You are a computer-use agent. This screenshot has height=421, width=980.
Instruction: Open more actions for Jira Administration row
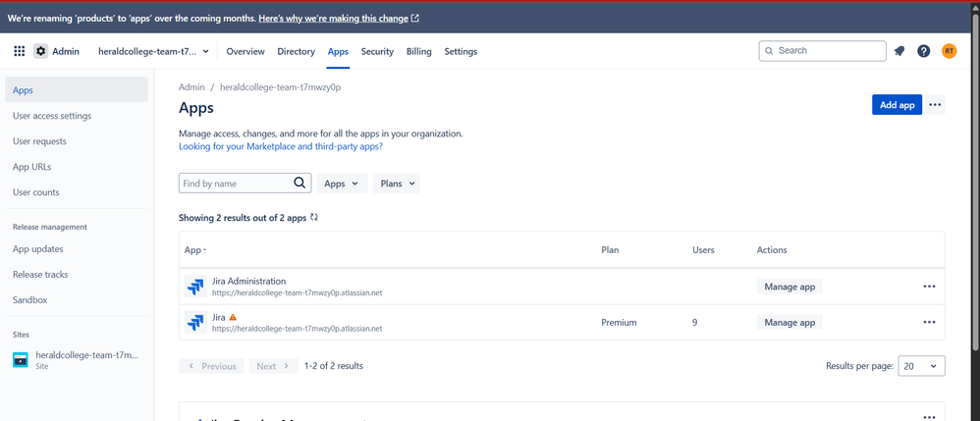click(929, 287)
